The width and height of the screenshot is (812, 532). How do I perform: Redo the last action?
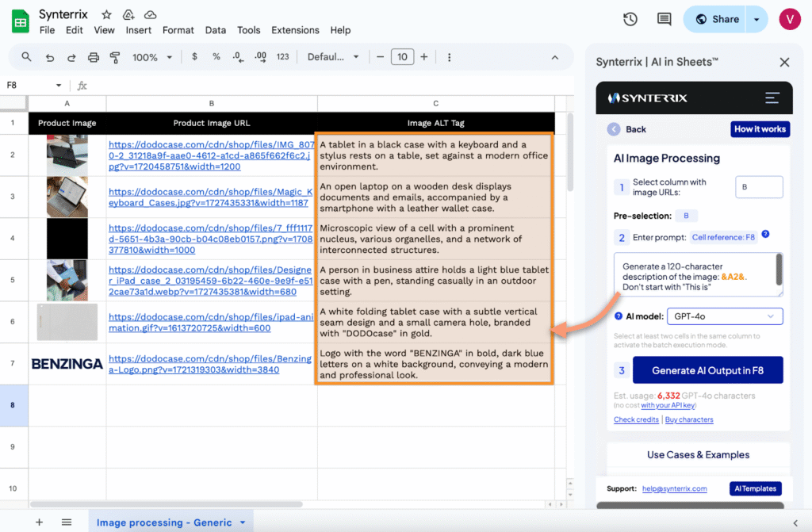71,57
